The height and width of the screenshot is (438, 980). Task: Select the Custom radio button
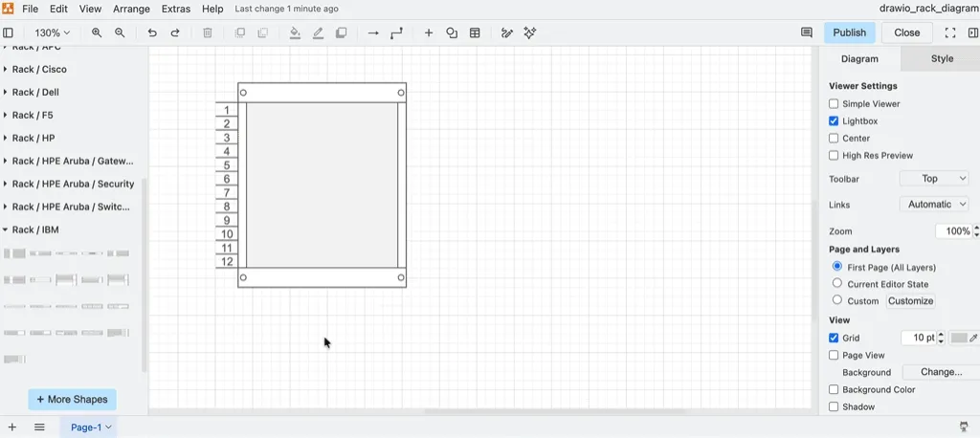[x=837, y=300]
